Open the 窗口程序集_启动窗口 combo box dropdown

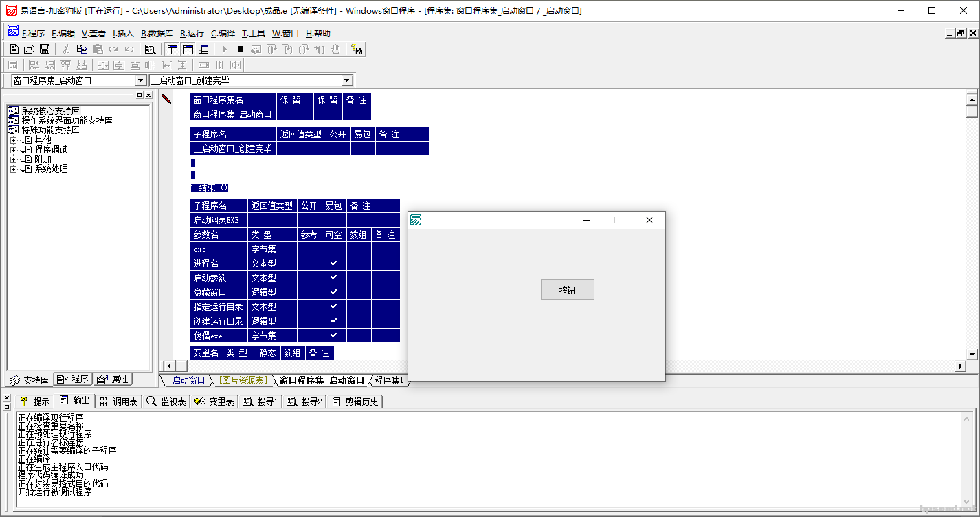point(140,80)
